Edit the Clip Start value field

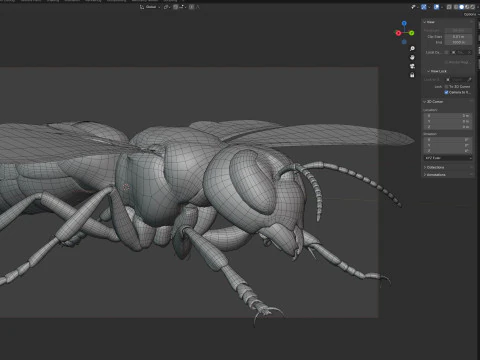tap(458, 37)
